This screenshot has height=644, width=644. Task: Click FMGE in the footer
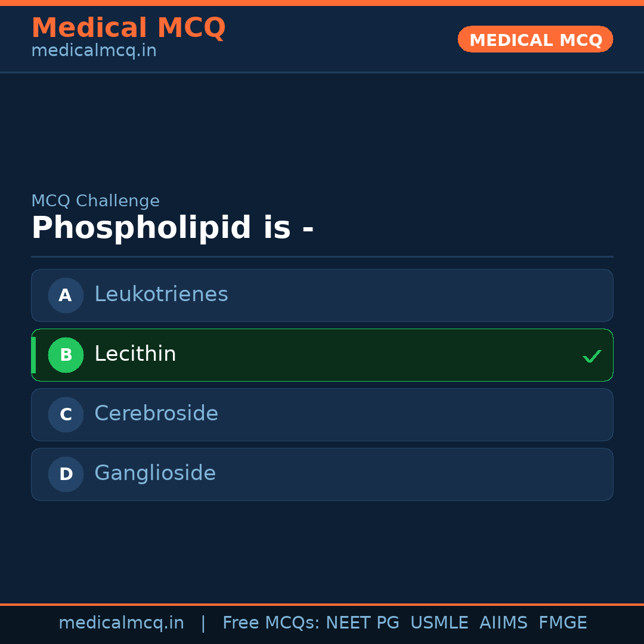[x=563, y=623]
